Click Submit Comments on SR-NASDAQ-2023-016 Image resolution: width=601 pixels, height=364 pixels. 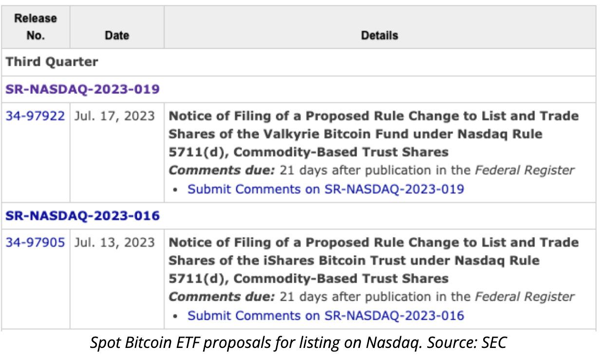click(325, 315)
